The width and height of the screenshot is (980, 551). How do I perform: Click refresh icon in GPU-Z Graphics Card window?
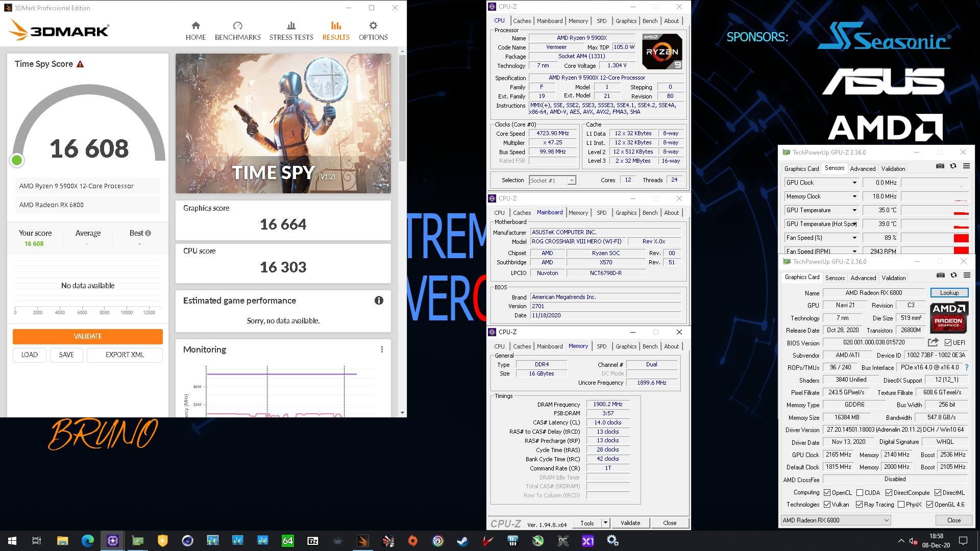953,275
